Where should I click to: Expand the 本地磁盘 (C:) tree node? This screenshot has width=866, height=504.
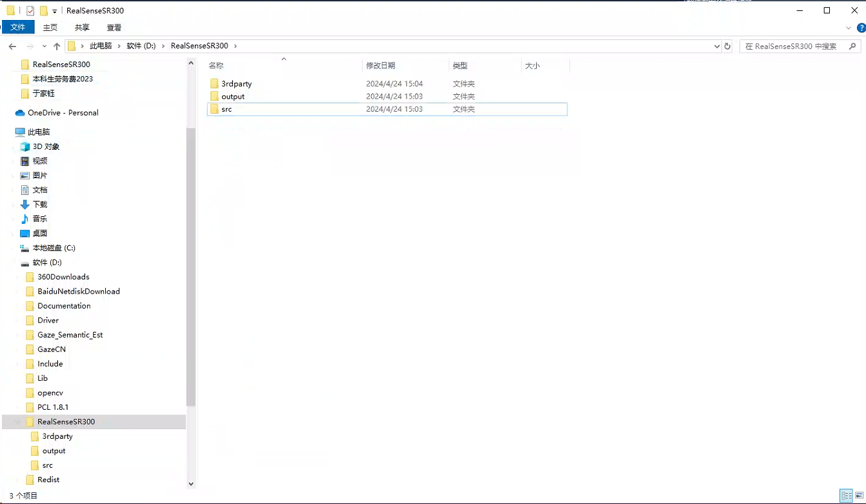click(x=13, y=248)
